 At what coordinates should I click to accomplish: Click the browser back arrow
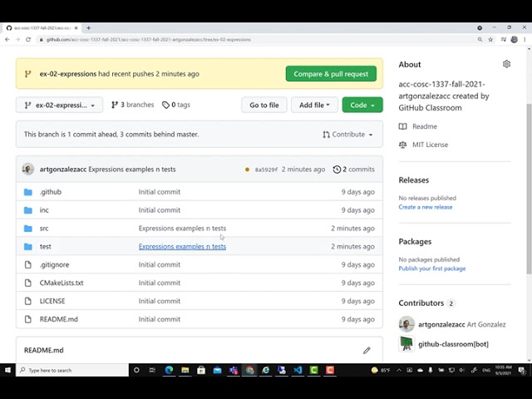tap(7, 39)
